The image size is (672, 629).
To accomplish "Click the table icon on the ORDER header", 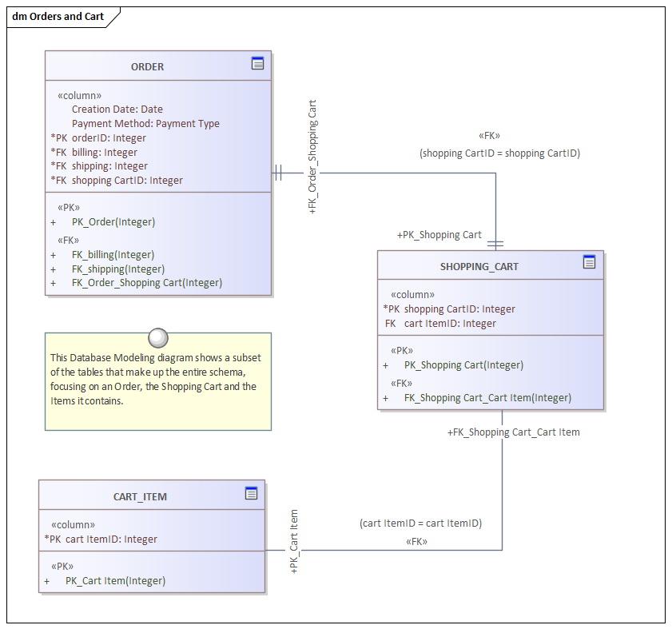I will (257, 63).
